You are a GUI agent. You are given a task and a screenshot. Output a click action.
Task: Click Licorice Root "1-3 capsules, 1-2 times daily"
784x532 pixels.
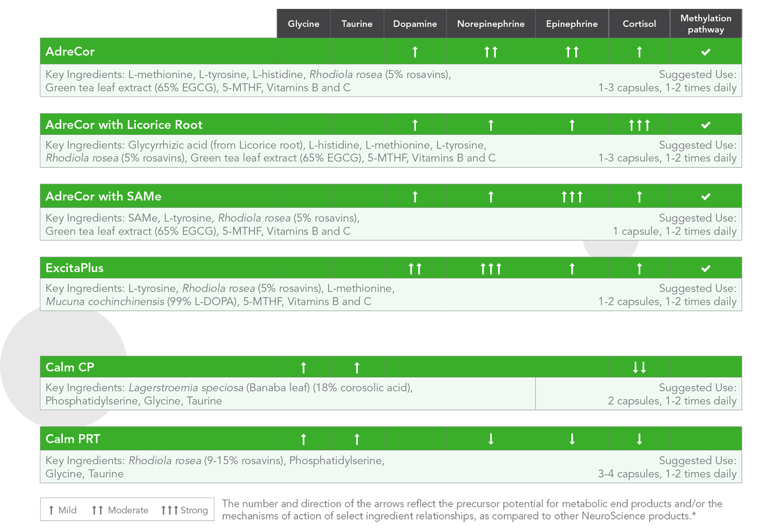(667, 158)
